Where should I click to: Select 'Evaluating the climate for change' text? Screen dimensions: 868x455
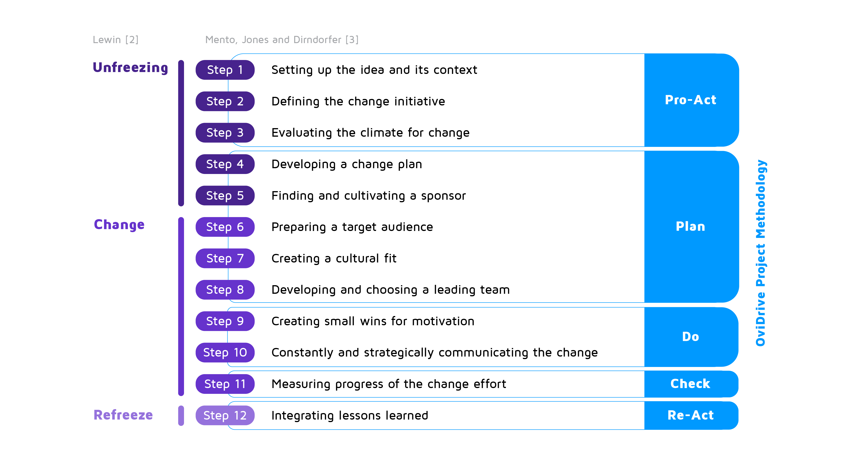370,133
